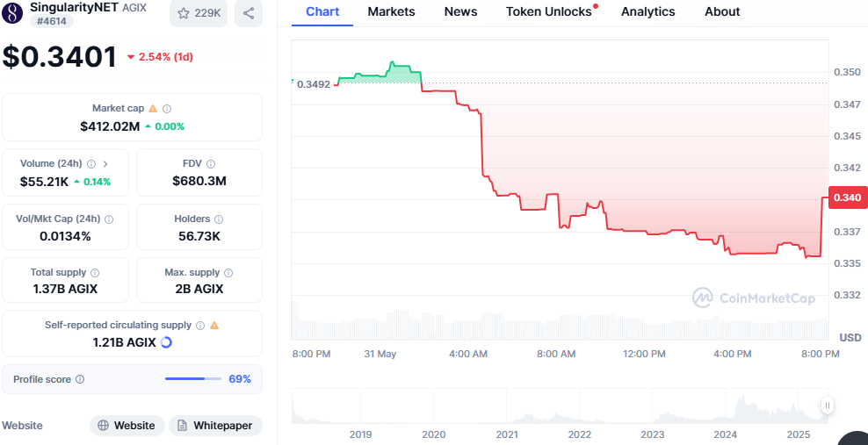The width and height of the screenshot is (868, 445).
Task: Click the $0.3401 price text
Action: click(60, 56)
